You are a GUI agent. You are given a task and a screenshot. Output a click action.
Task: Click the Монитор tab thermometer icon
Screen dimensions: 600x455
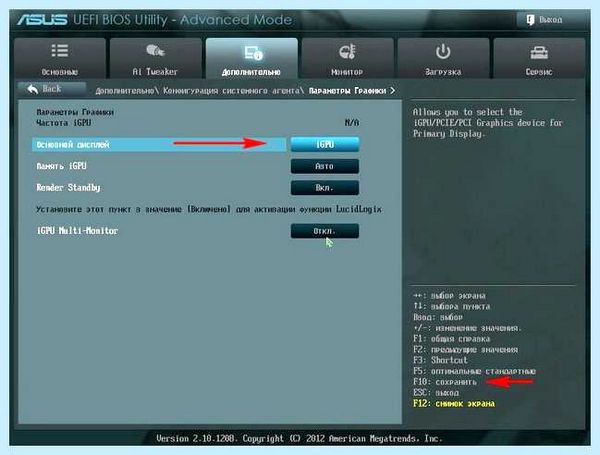tap(347, 51)
